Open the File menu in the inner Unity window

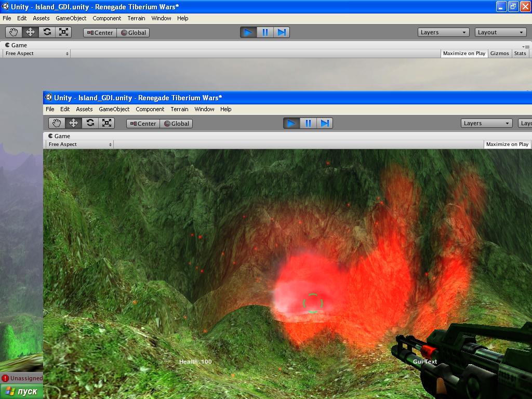click(x=50, y=109)
